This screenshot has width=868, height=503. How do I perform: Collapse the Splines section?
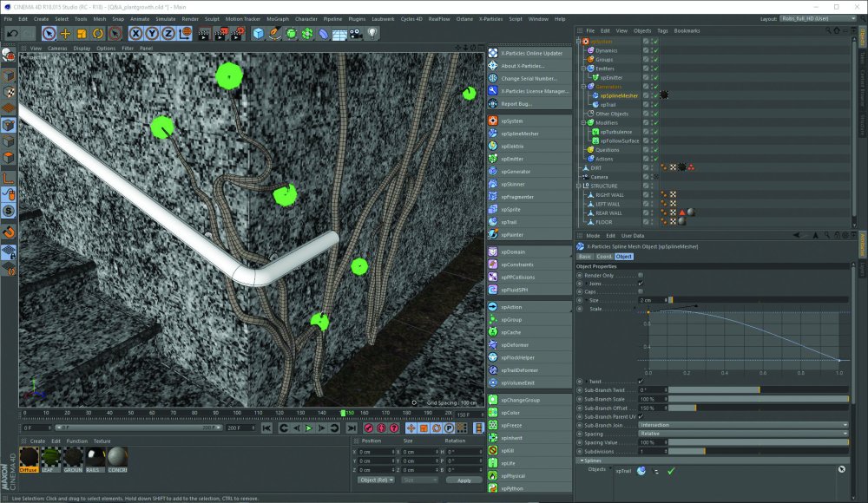coord(582,461)
